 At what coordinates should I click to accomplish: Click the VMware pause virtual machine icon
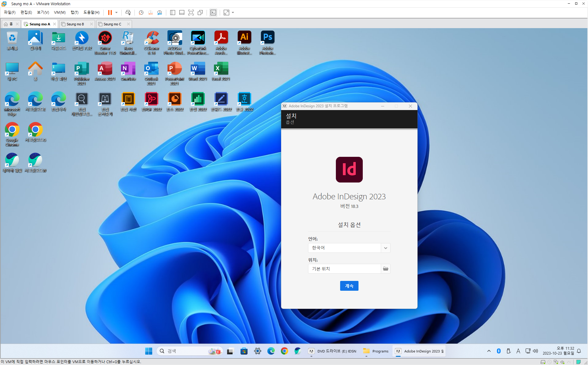click(x=110, y=13)
